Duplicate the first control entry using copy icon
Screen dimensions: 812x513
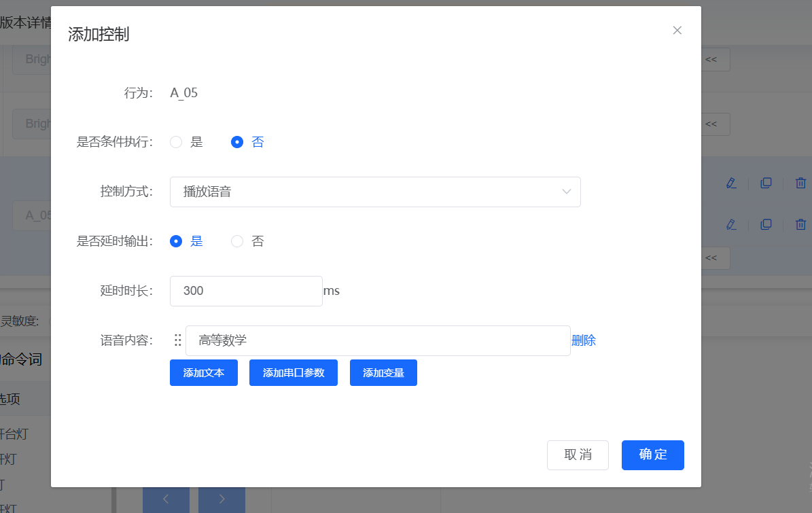766,183
